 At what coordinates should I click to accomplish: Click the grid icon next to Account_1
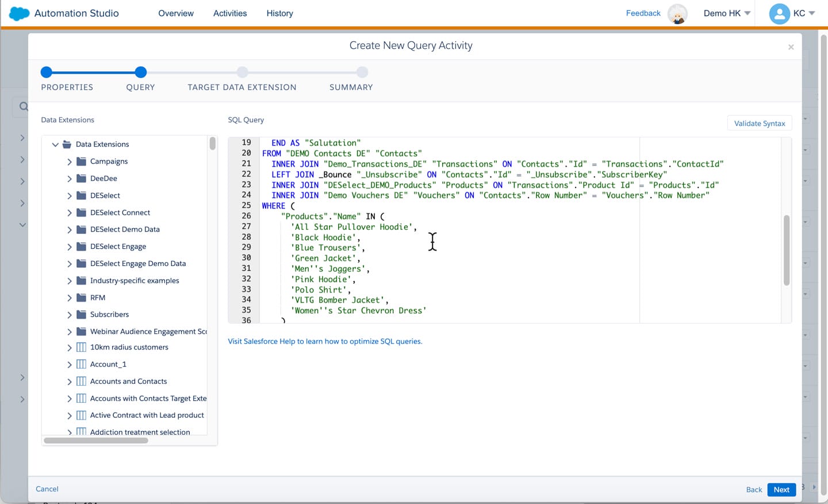(80, 364)
